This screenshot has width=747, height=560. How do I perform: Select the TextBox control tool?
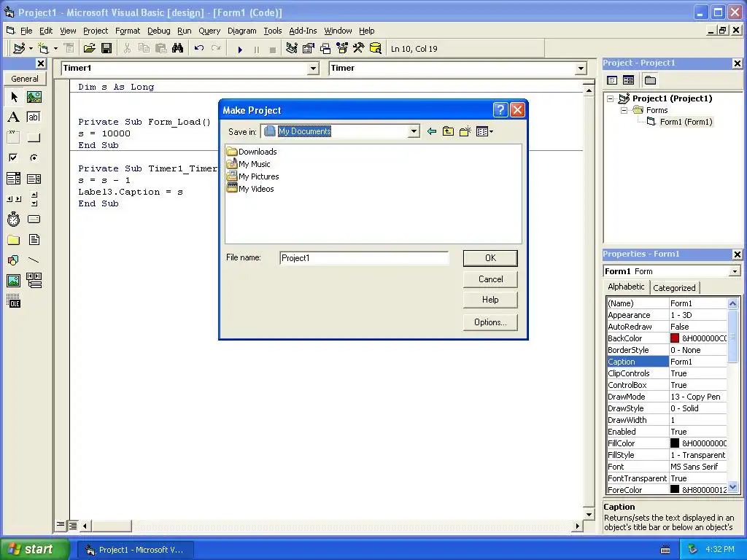click(x=34, y=117)
